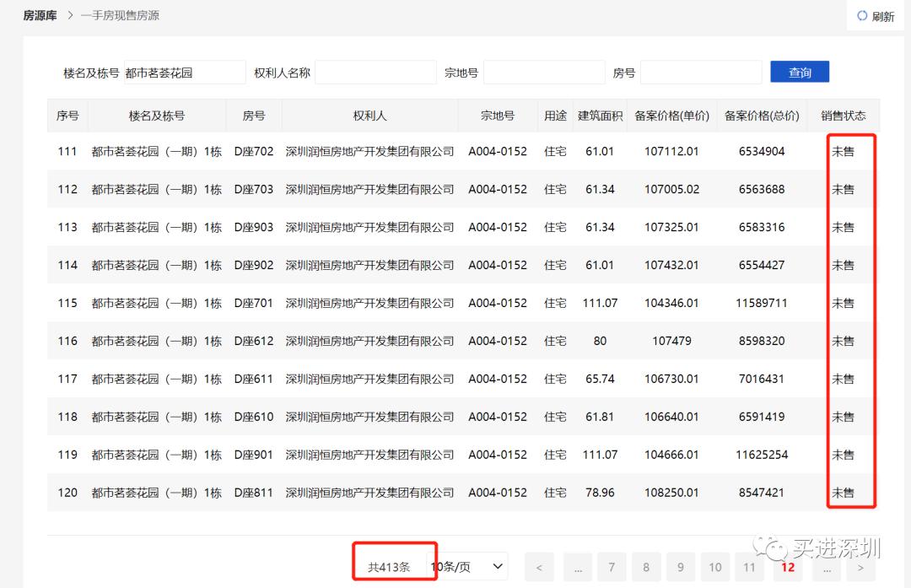
Task: Go to page 7 in pagination
Action: pyautogui.click(x=611, y=567)
